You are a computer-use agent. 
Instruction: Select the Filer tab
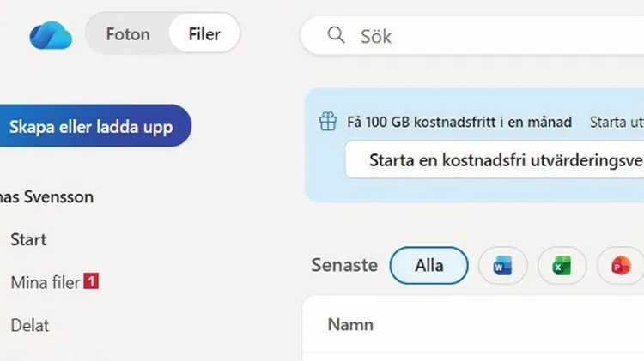click(x=204, y=34)
